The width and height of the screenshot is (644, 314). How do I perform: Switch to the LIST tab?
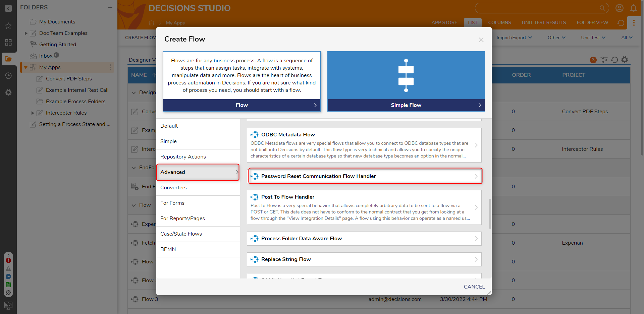473,22
